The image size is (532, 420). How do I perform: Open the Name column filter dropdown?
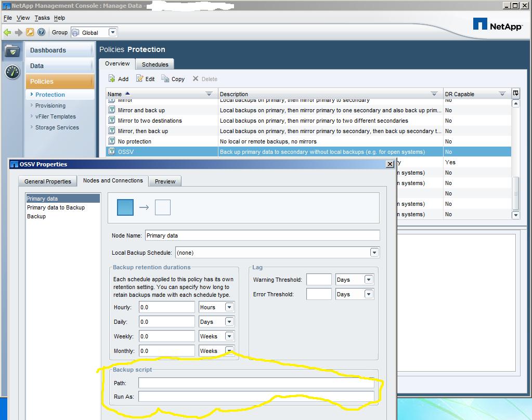(209, 94)
